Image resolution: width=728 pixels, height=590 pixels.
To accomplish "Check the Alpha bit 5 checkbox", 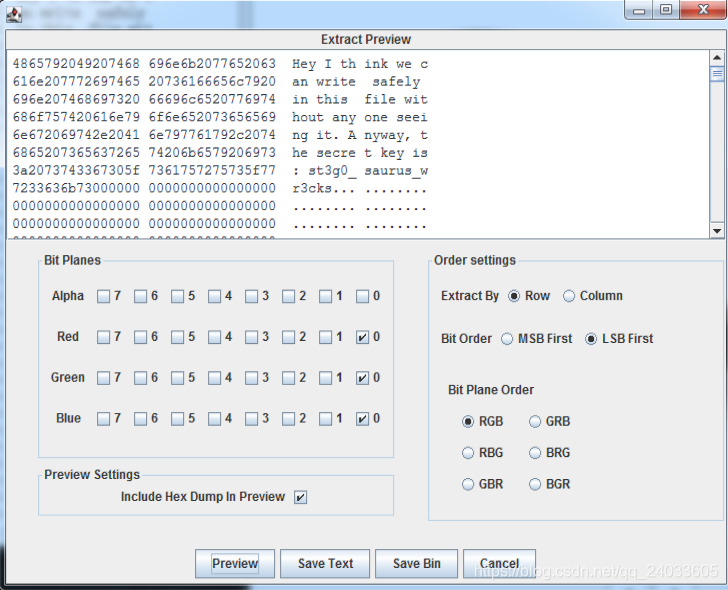I will (x=177, y=297).
